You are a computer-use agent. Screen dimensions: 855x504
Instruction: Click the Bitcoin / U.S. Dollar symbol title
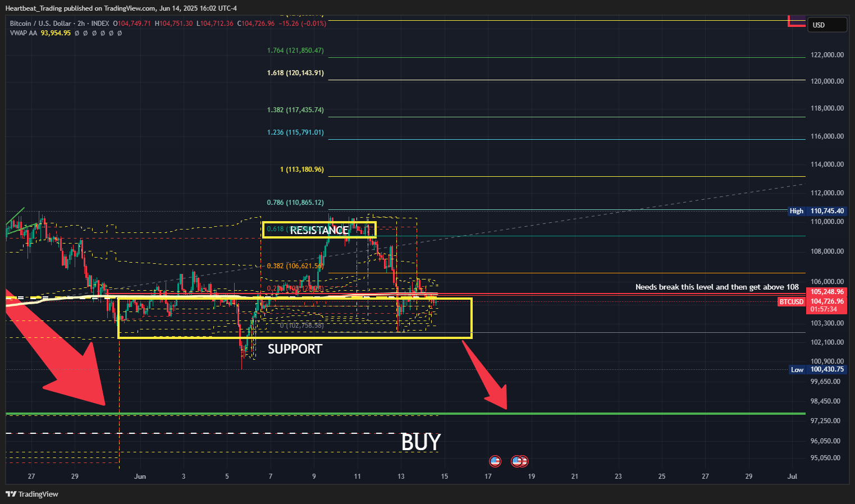click(40, 24)
